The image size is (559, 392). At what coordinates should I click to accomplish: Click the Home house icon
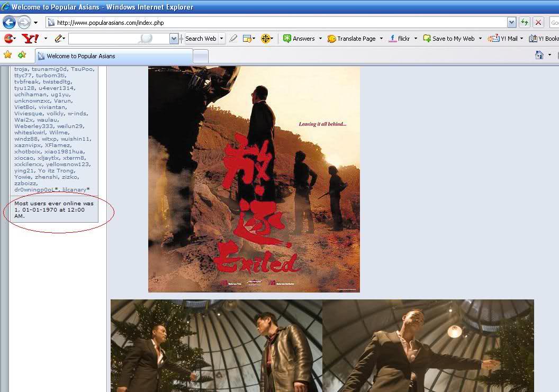coord(539,55)
